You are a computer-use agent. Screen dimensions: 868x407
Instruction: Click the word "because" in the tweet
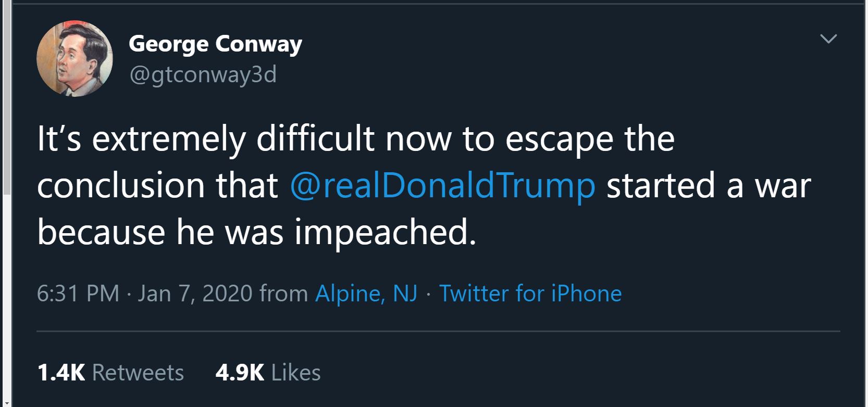(x=101, y=232)
